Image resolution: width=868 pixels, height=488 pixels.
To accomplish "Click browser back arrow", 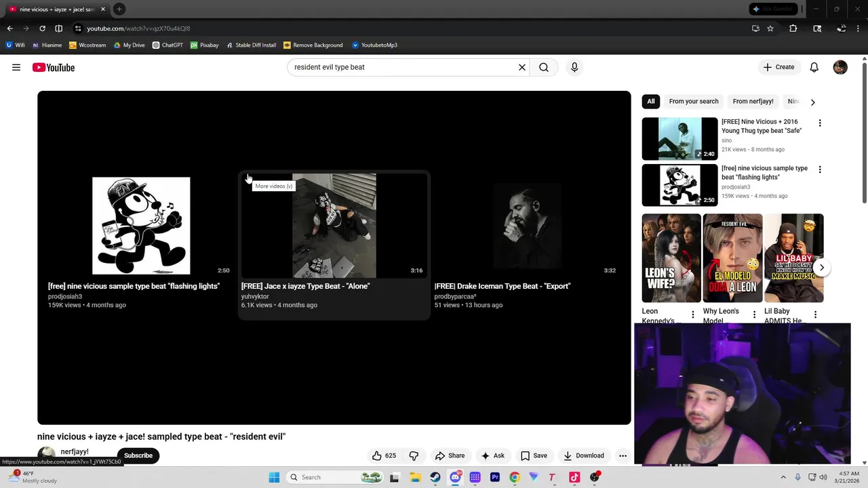I will tap(9, 28).
